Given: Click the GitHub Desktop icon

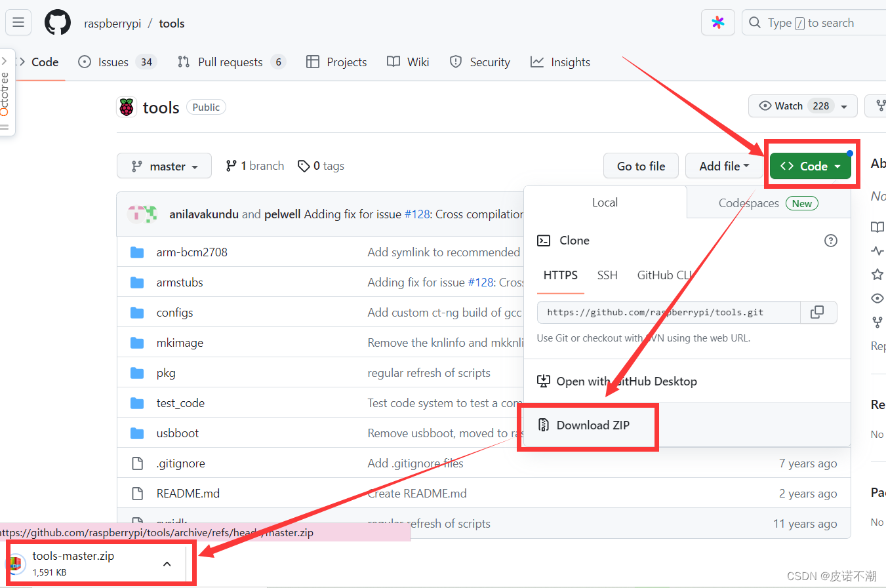Looking at the screenshot, I should tap(544, 382).
